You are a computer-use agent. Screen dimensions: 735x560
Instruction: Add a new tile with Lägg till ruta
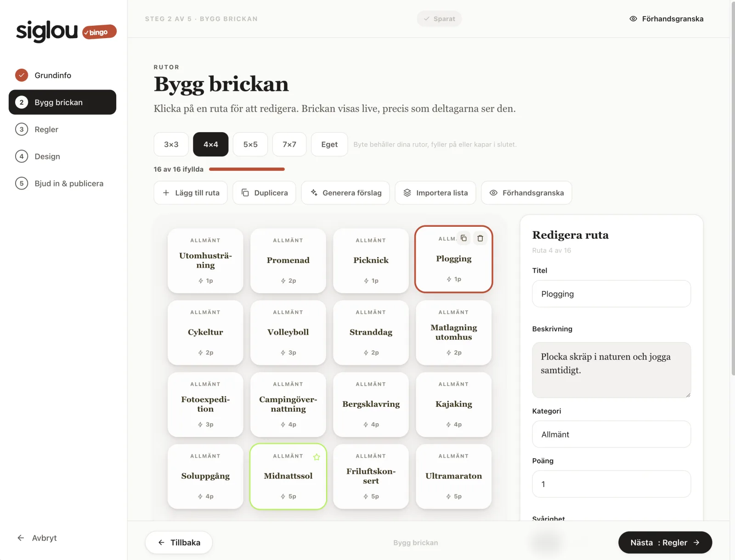click(191, 193)
